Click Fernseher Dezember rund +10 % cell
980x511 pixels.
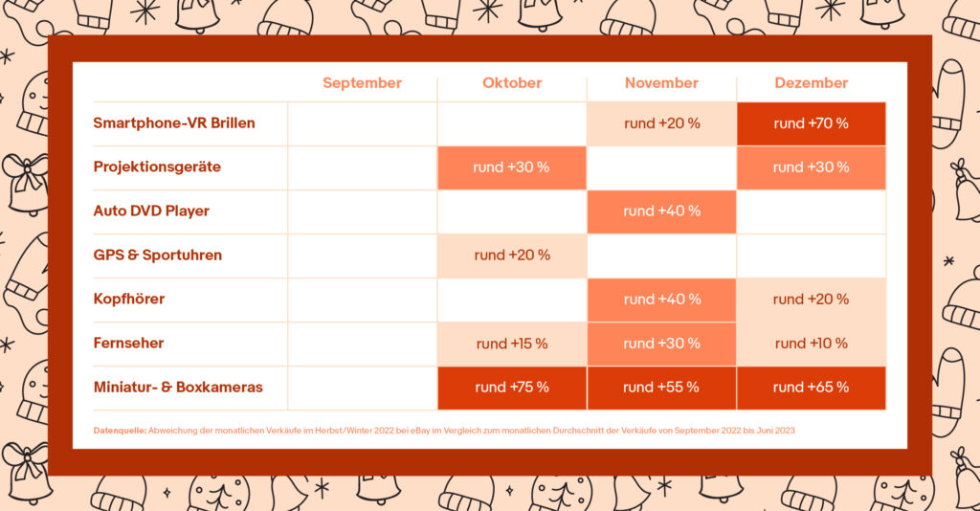[x=812, y=344]
